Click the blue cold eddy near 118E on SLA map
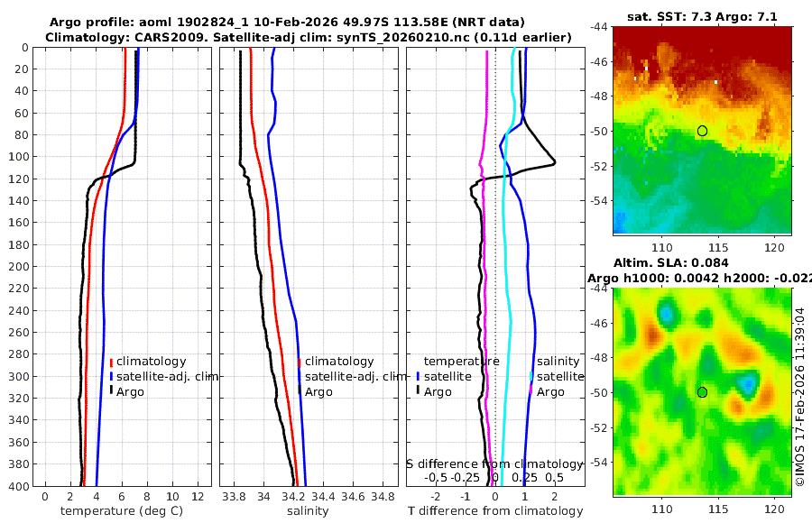The width and height of the screenshot is (812, 523). [x=748, y=385]
